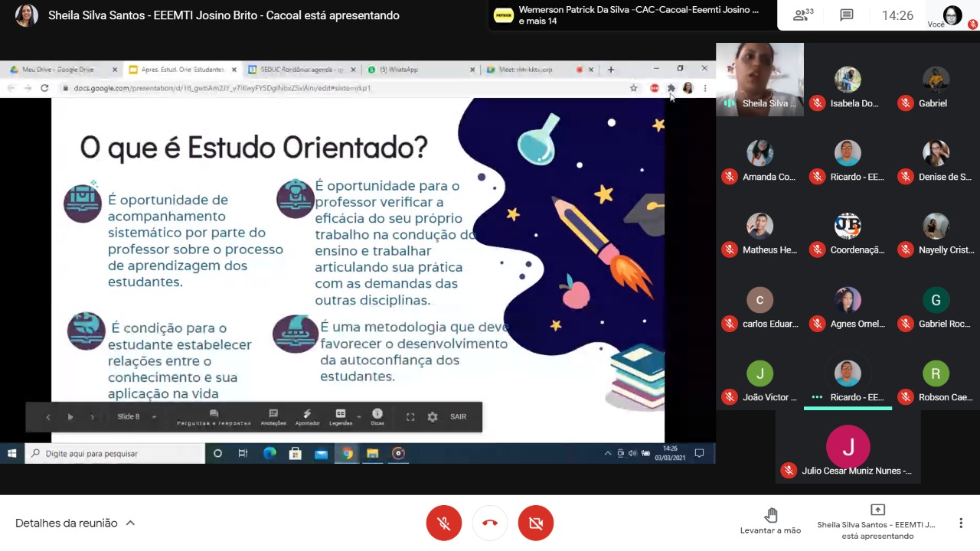Image resolution: width=980 pixels, height=551 pixels.
Task: Open the participants list icon showing 33
Action: point(804,15)
